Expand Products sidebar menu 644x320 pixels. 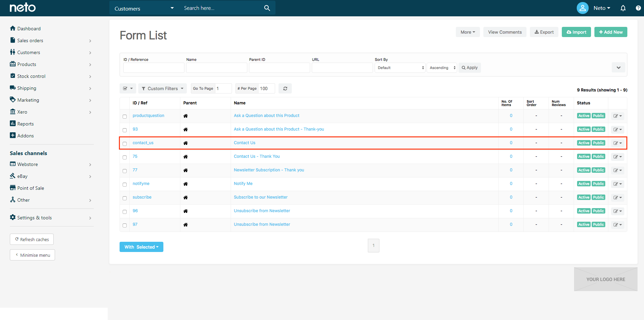tap(51, 64)
